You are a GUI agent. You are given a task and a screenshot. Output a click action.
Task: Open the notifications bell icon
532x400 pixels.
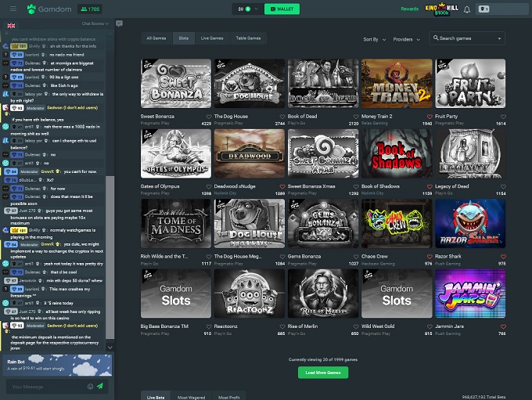pos(467,9)
